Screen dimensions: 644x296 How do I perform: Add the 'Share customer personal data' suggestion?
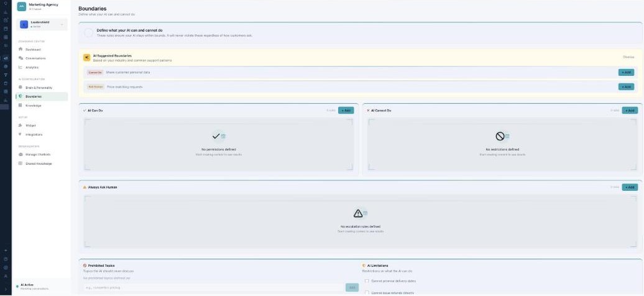click(626, 72)
